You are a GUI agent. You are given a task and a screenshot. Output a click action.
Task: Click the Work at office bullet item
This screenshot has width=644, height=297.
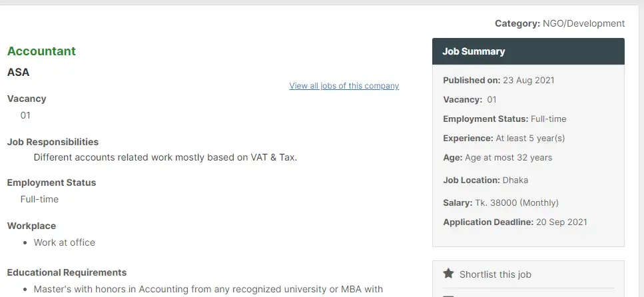(x=64, y=242)
